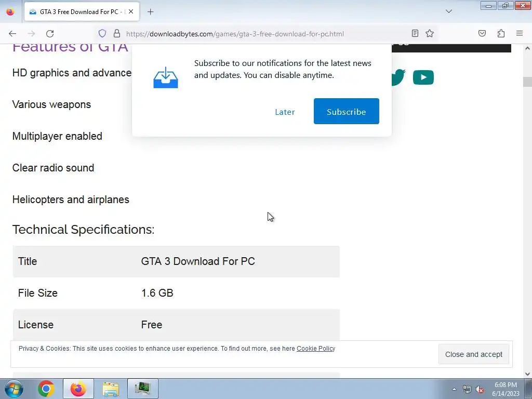
Task: Click the Firefox View icon left of tabs
Action: point(10,12)
